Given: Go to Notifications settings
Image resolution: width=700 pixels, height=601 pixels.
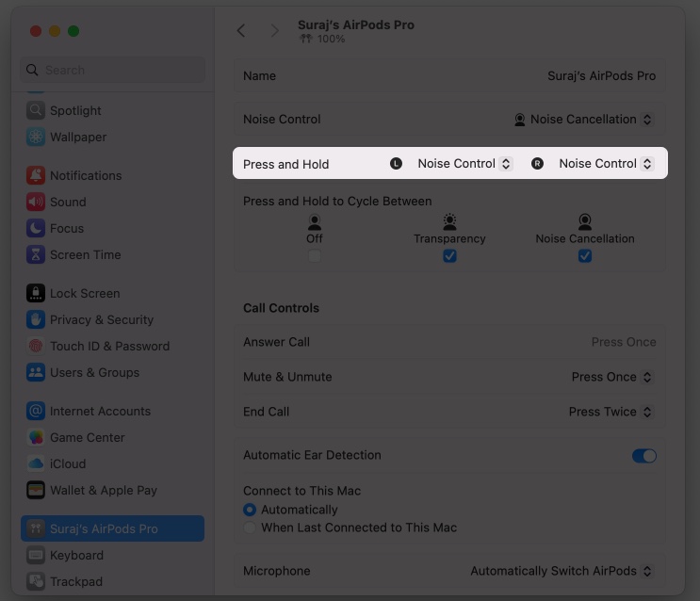Looking at the screenshot, I should coord(112,175).
